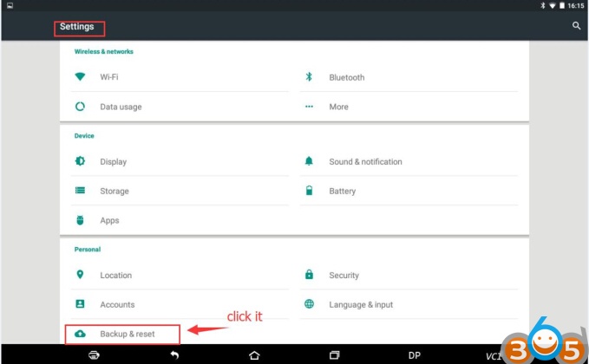The width and height of the screenshot is (589, 364).
Task: Tap the Accounts person icon
Action: click(80, 304)
